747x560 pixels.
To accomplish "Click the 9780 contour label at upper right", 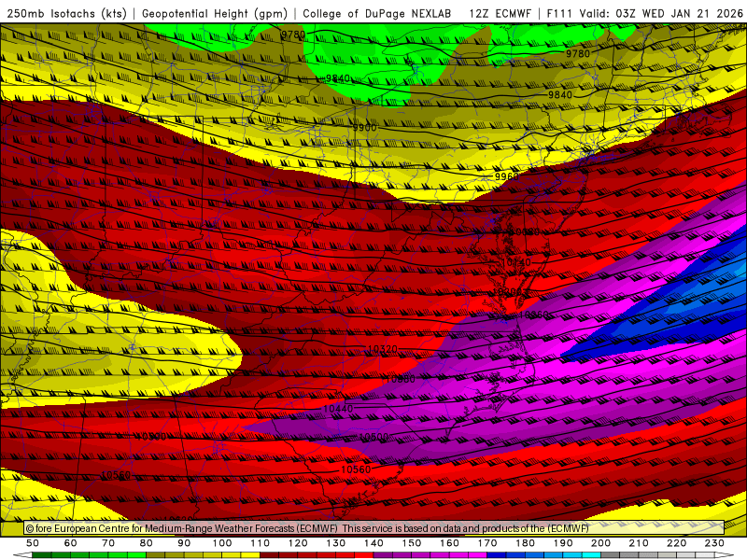I will point(578,53).
